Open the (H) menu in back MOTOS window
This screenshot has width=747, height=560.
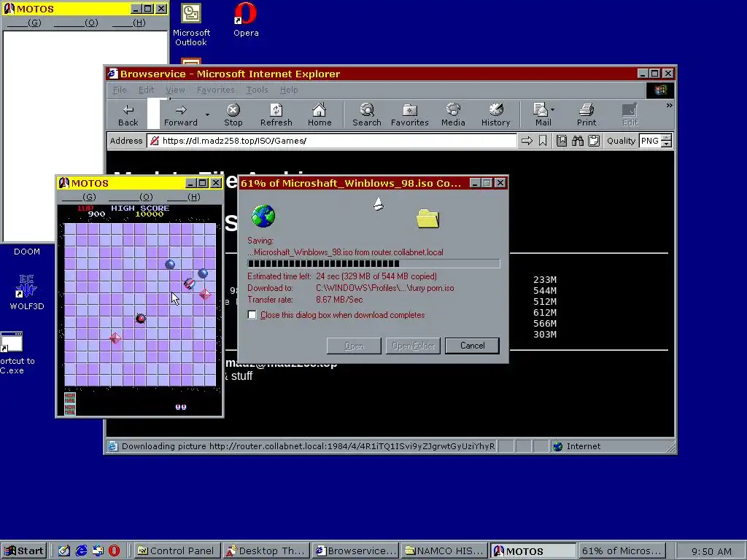(128, 23)
